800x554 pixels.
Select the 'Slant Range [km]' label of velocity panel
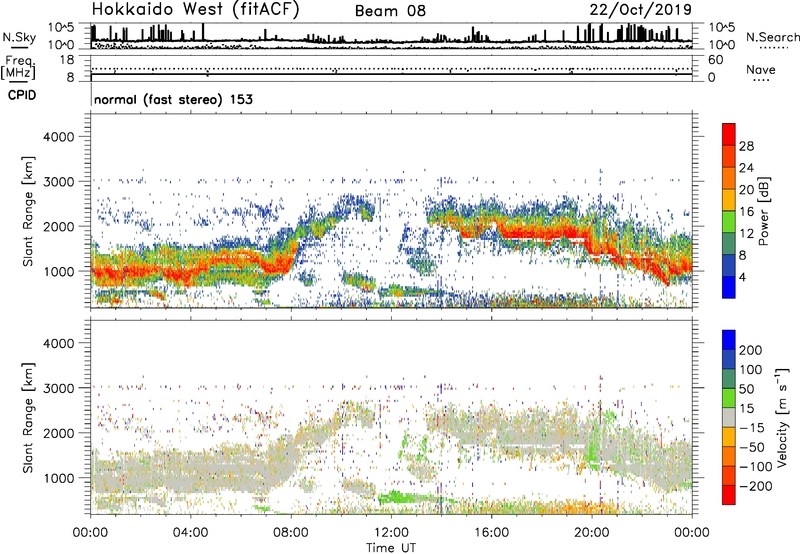pos(28,418)
